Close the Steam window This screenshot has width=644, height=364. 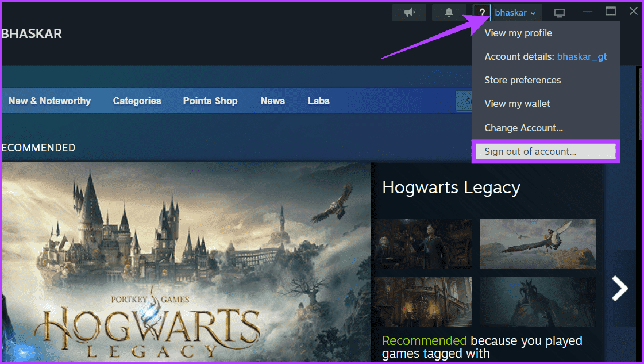click(633, 11)
